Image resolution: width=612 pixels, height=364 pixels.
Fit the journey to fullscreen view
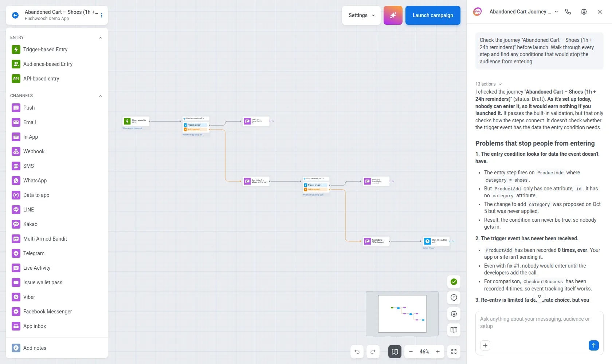[454, 352]
